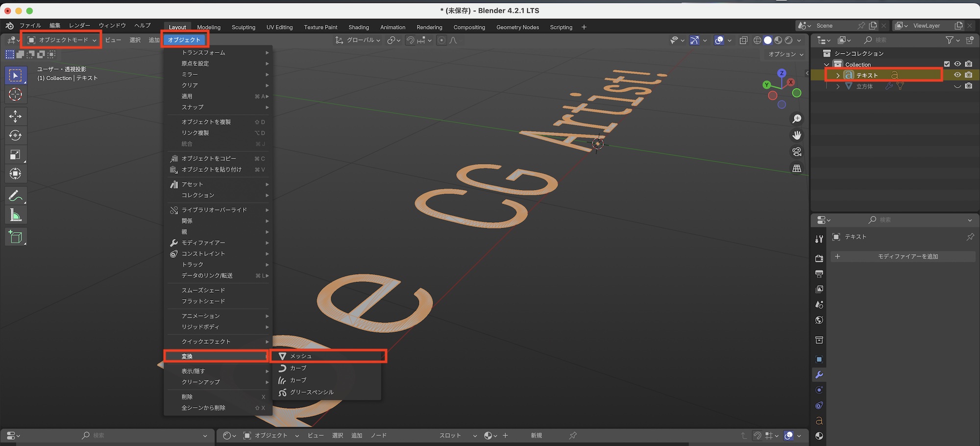
Task: Hide the テキスト object in outliner
Action: [x=957, y=75]
